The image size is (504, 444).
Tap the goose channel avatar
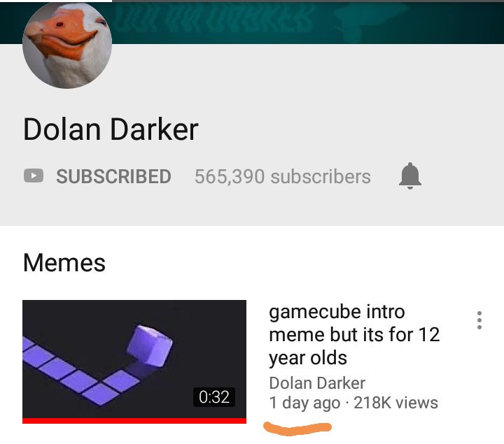(67, 45)
